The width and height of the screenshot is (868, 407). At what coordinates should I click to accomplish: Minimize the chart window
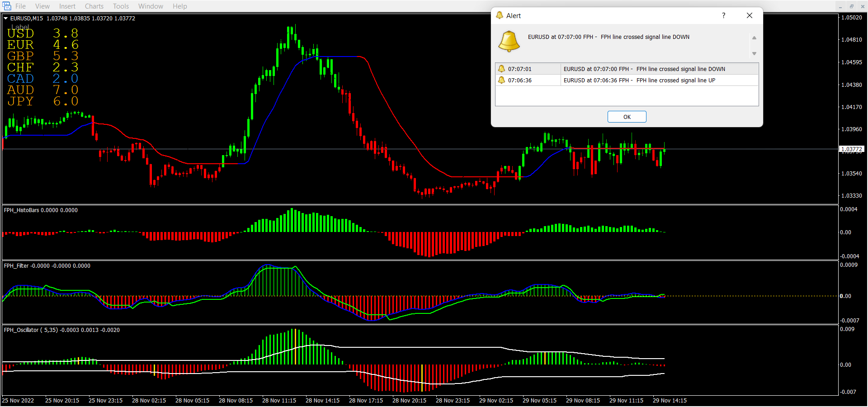coord(840,6)
